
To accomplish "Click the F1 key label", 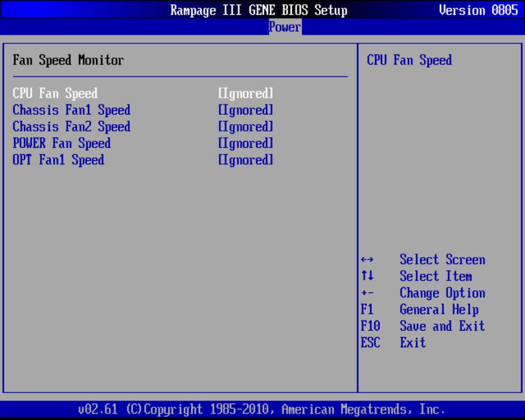I will point(367,310).
